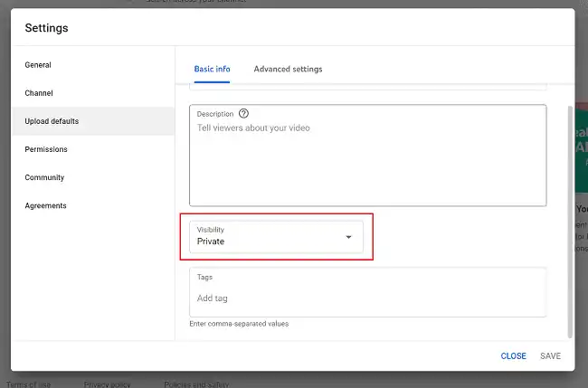Open the Policies and safety link
Image resolution: width=588 pixels, height=388 pixels.
point(196,384)
